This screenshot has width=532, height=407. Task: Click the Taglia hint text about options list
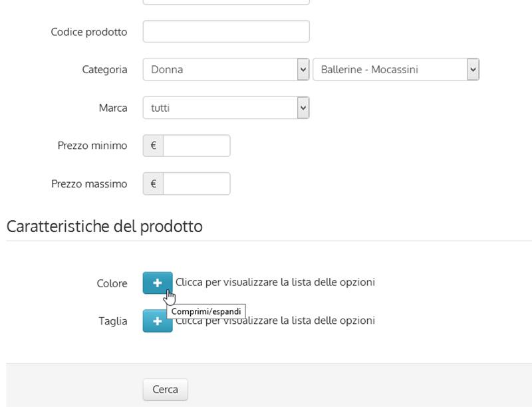[275, 321]
